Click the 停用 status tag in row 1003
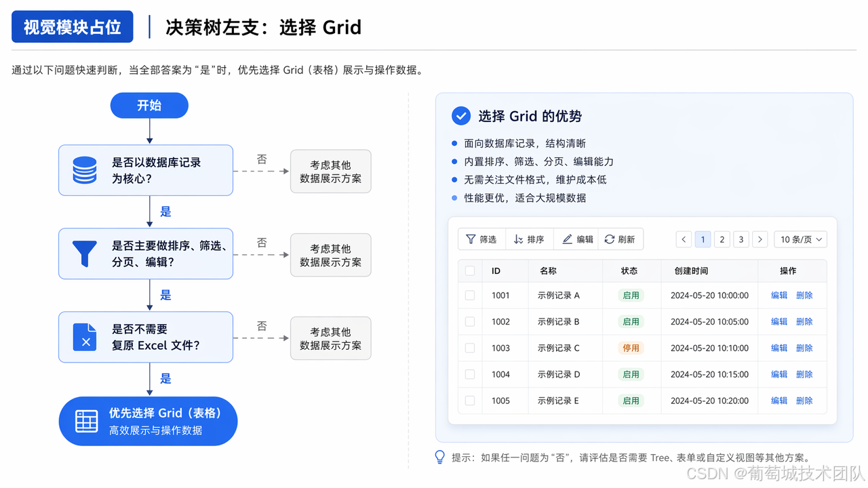The width and height of the screenshot is (868, 488). [x=631, y=348]
